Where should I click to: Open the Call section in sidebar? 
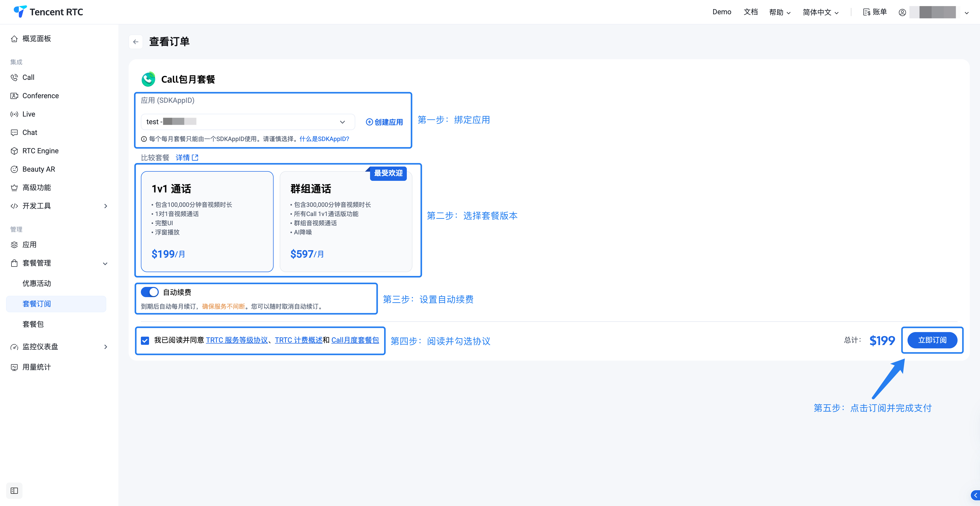click(28, 77)
